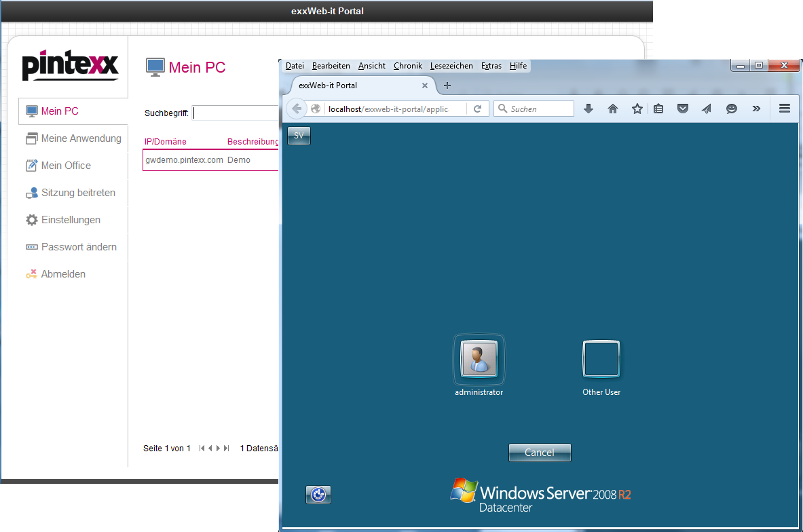
Task: Open the Bearbeiten menu
Action: (x=331, y=66)
